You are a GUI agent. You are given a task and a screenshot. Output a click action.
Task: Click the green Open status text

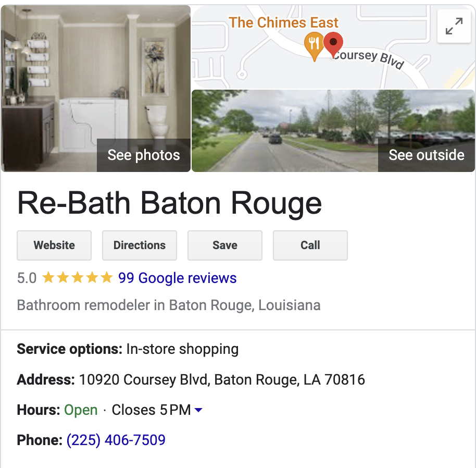[81, 410]
